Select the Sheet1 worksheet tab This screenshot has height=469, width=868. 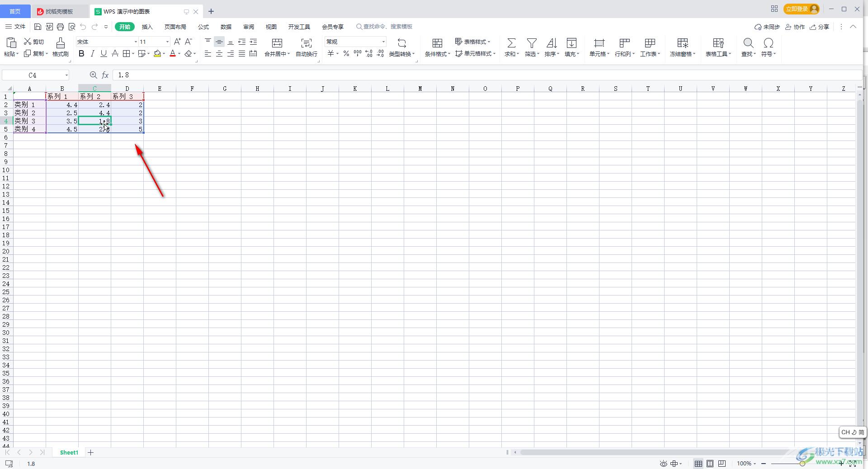click(69, 452)
